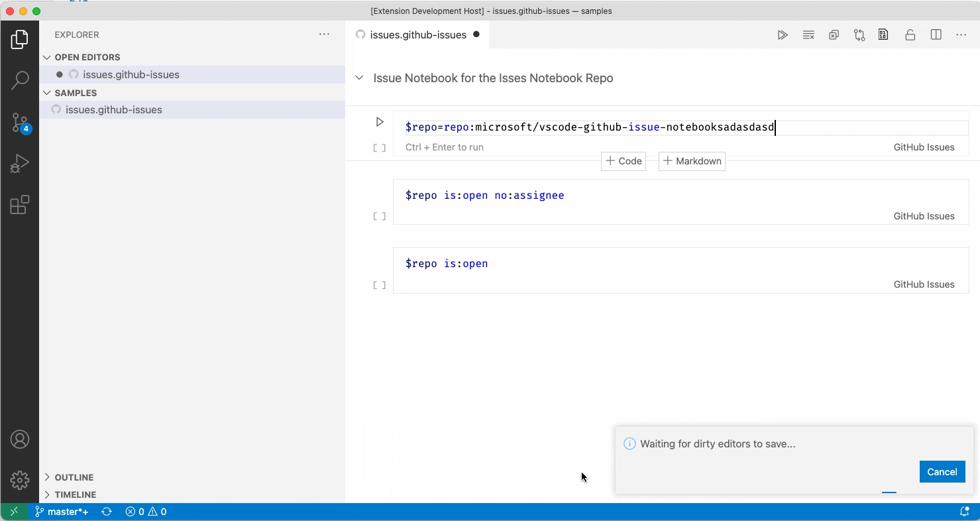Split the notebook editor
The width and height of the screenshot is (980, 521).
point(936,34)
